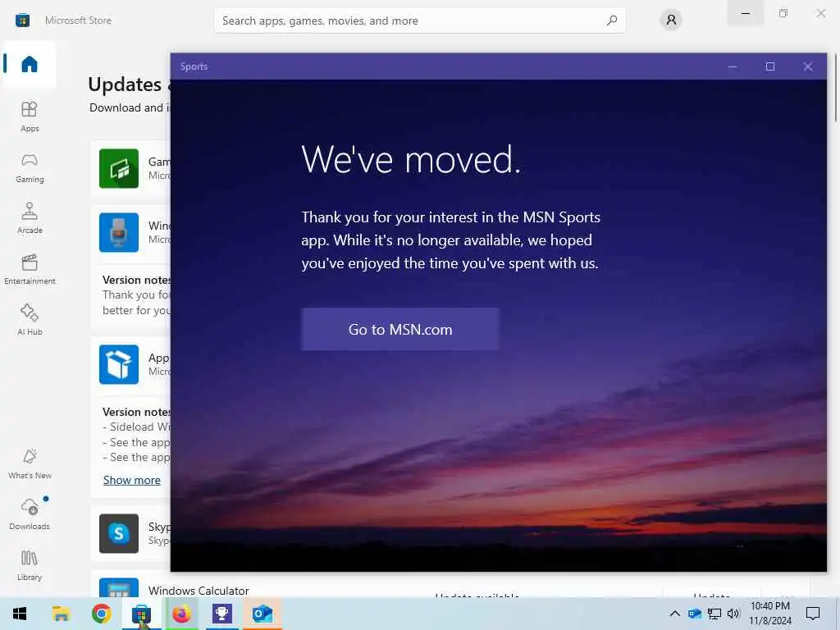Click Windows Calculator text in updates list
Image resolution: width=840 pixels, height=630 pixels.
coord(199,591)
